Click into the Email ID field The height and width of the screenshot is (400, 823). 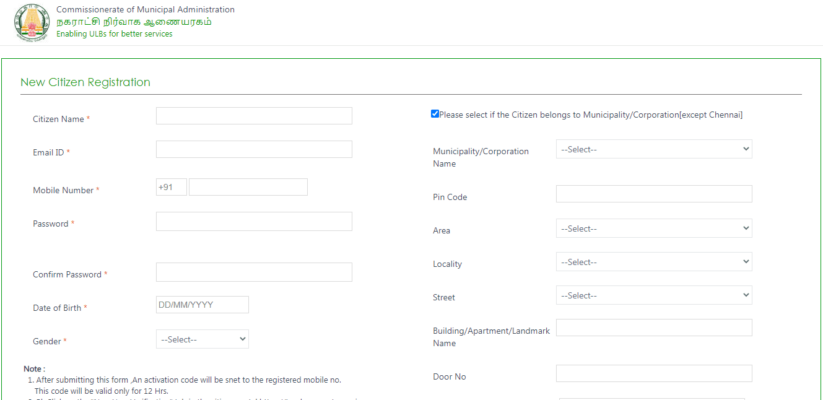coord(254,149)
